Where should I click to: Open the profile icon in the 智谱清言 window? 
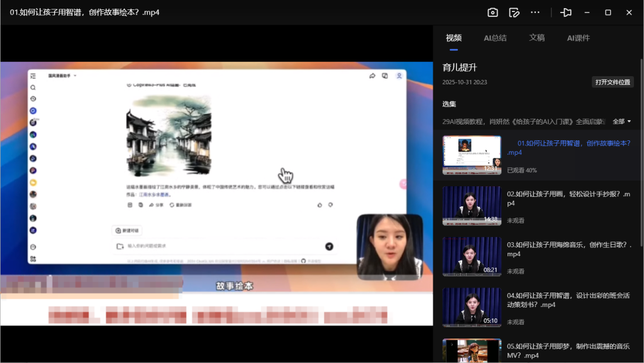point(399,75)
